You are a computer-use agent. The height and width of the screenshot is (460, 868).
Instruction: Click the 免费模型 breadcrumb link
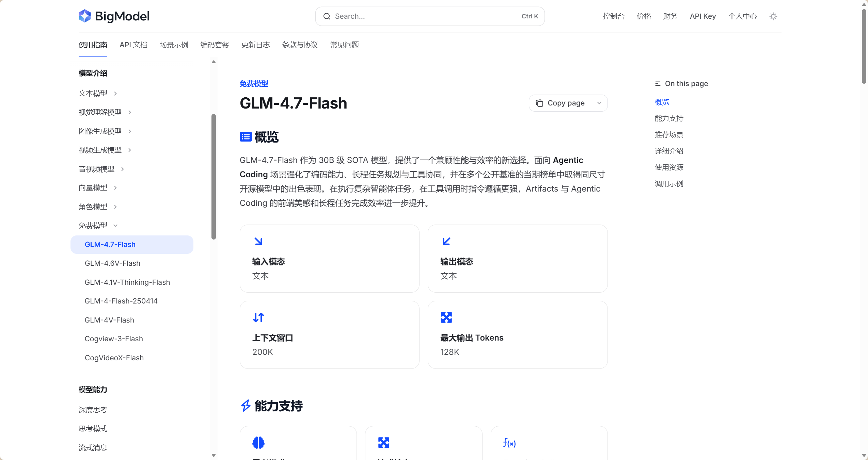pos(254,84)
